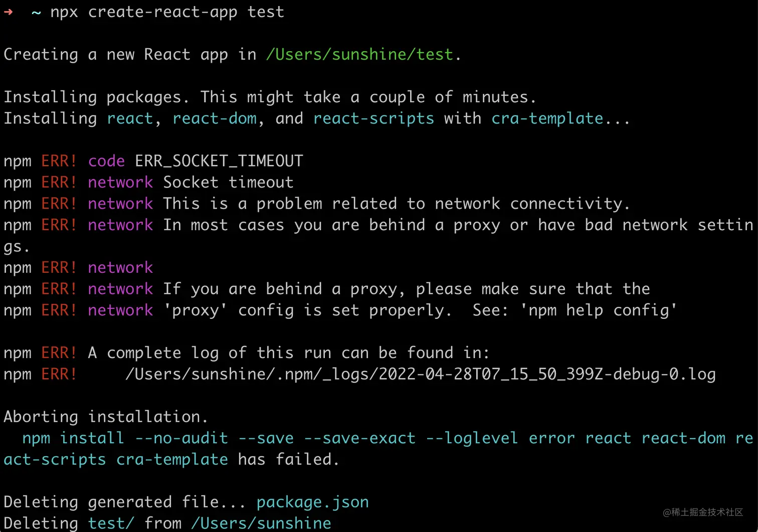This screenshot has height=532, width=758.
Task: Click the 'Aborting installation.' line
Action: pos(105,417)
